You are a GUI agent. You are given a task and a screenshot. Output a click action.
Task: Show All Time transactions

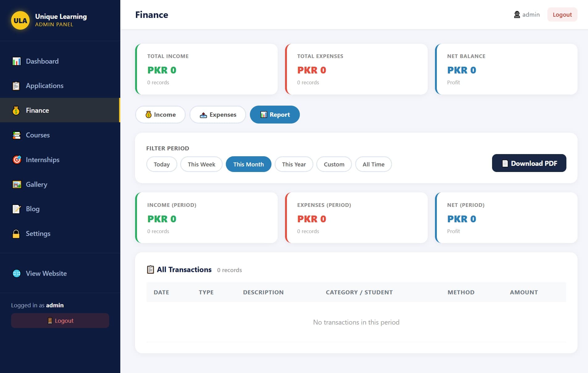373,164
